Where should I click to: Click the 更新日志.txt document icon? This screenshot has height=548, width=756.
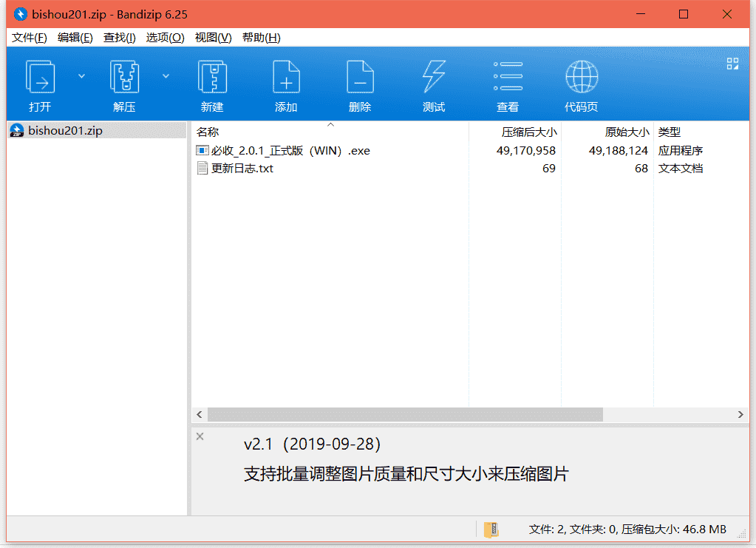coord(202,169)
